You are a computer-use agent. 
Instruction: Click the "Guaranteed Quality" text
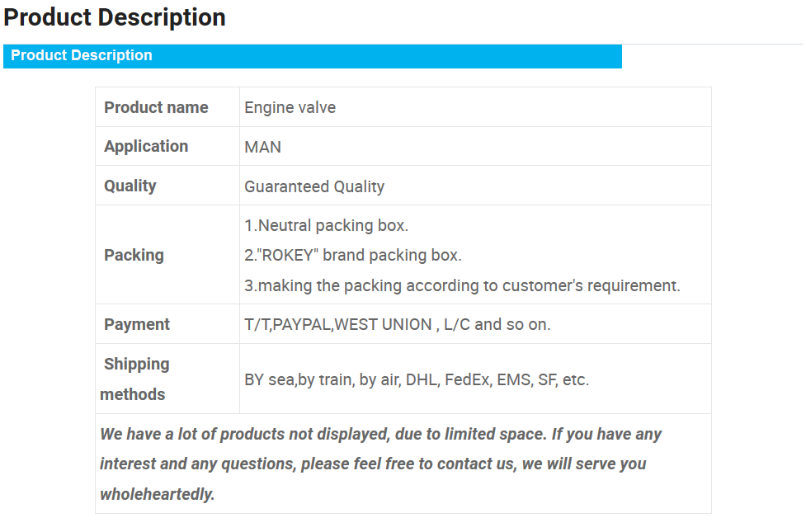[x=314, y=186]
